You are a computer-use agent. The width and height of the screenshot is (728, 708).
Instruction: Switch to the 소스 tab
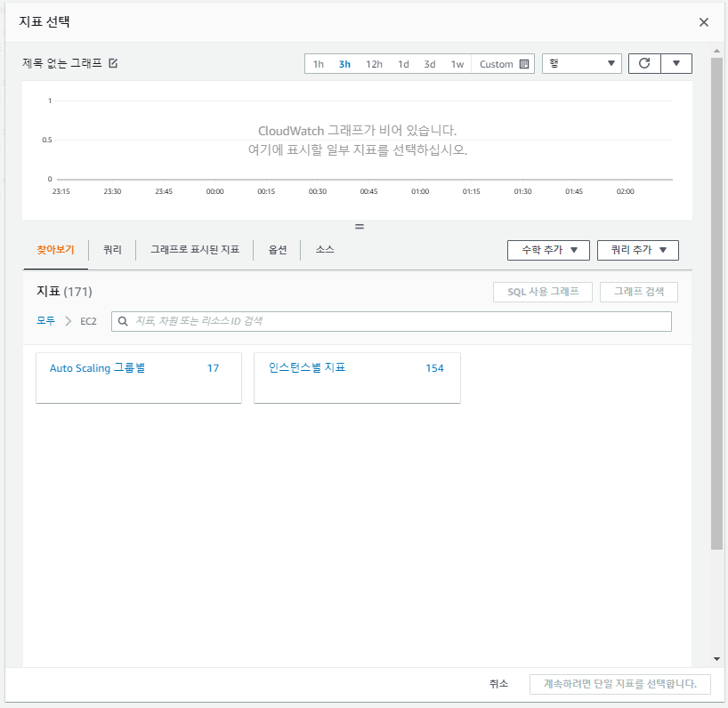325,250
